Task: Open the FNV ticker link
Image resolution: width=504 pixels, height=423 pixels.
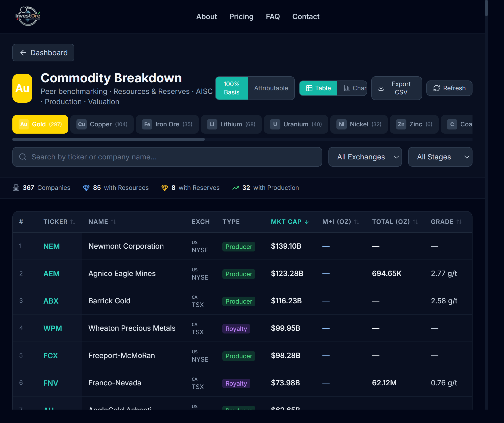Action: (x=51, y=383)
